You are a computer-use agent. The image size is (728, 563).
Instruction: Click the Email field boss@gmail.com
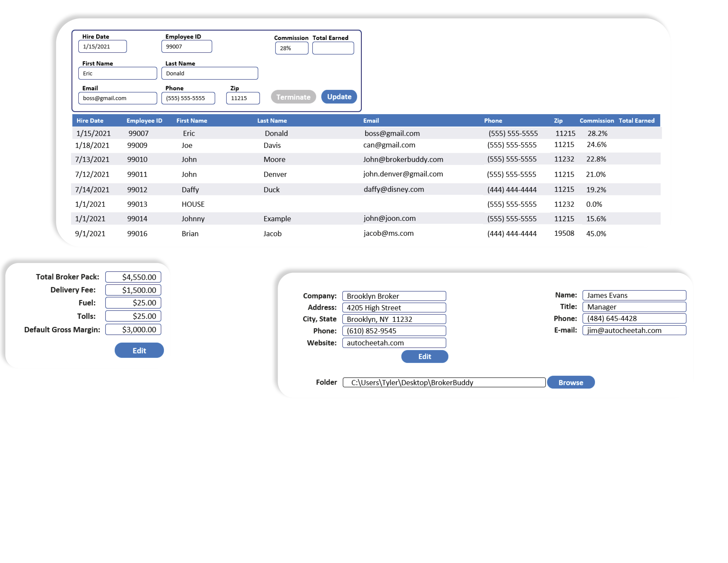coord(118,98)
